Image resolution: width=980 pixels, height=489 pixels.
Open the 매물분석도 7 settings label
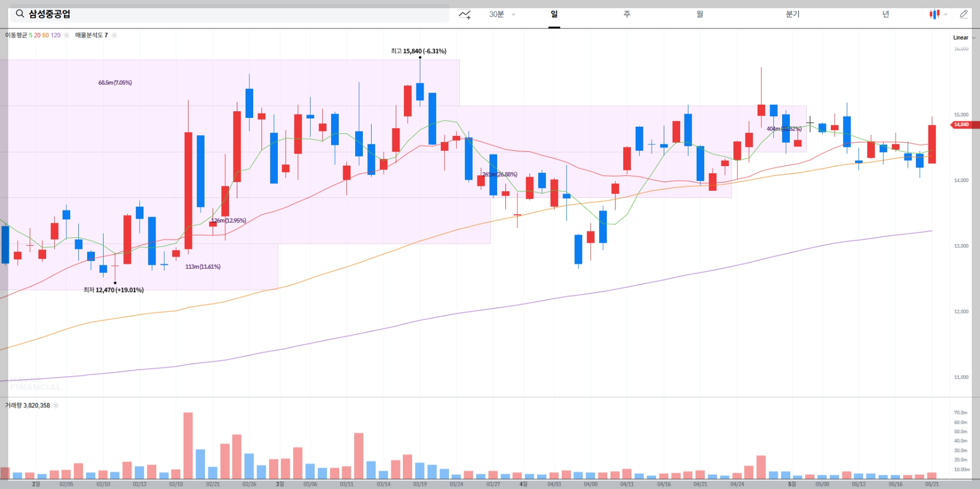92,35
